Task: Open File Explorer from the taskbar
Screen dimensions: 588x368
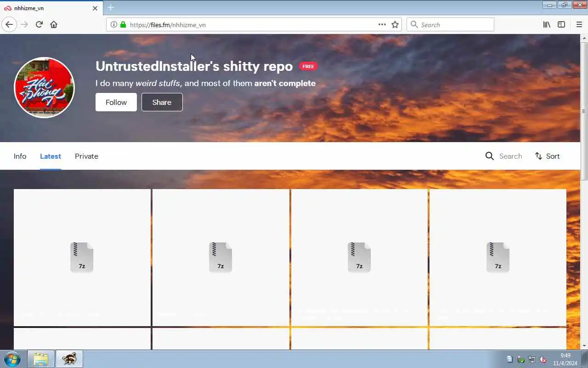Action: (41, 359)
